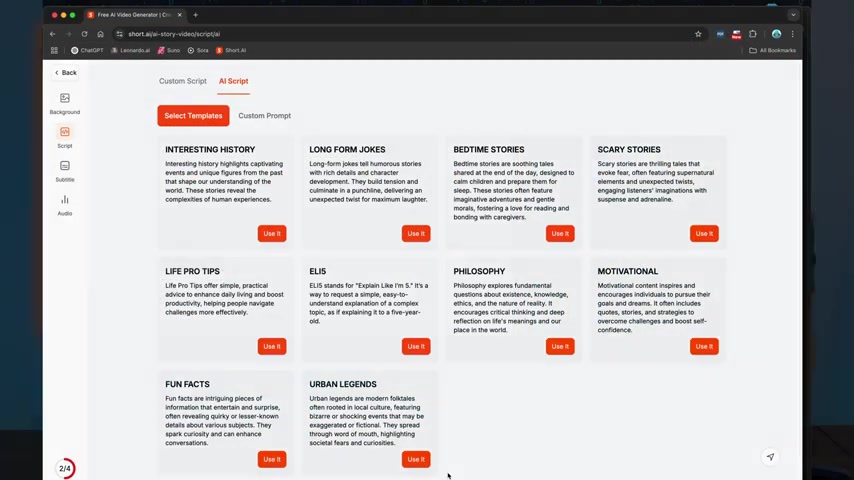The image size is (854, 480).
Task: Select the Script sidebar icon
Action: (65, 132)
